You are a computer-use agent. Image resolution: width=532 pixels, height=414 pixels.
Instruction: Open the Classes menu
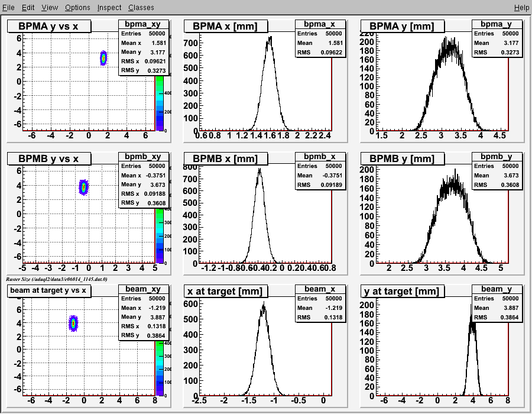141,8
